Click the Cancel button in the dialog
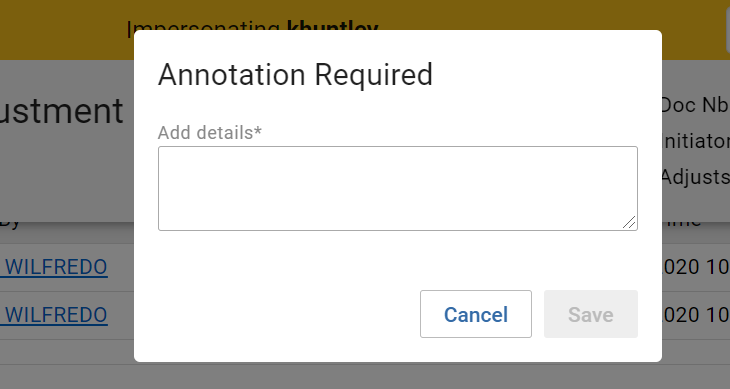The image size is (730, 389). coord(475,314)
